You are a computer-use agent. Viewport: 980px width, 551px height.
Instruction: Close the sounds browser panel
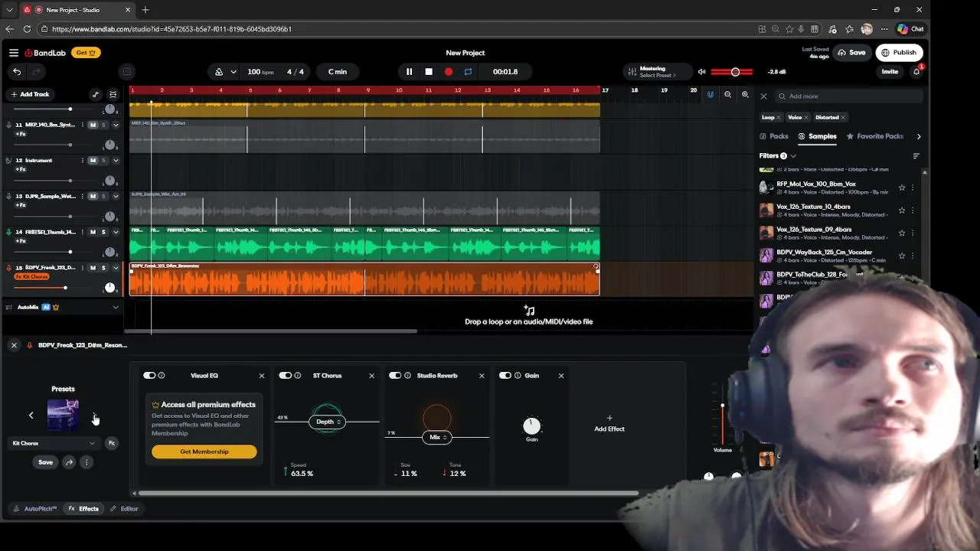763,96
